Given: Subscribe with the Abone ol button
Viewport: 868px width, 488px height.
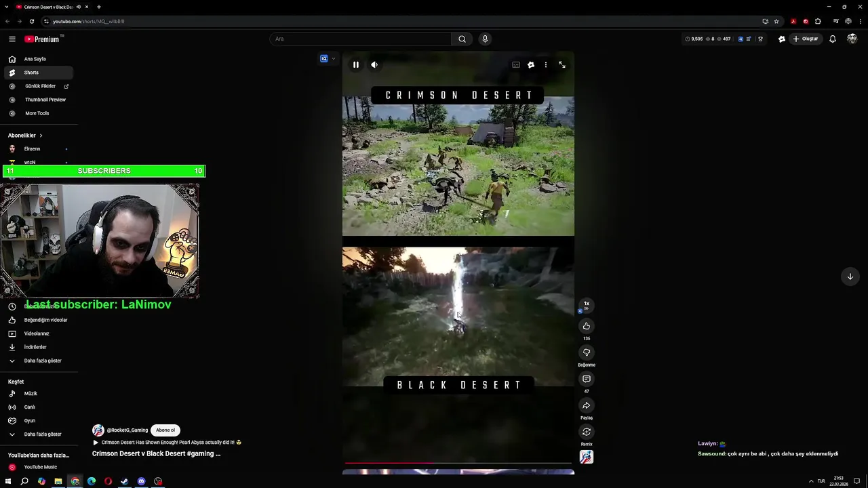Looking at the screenshot, I should point(165,430).
